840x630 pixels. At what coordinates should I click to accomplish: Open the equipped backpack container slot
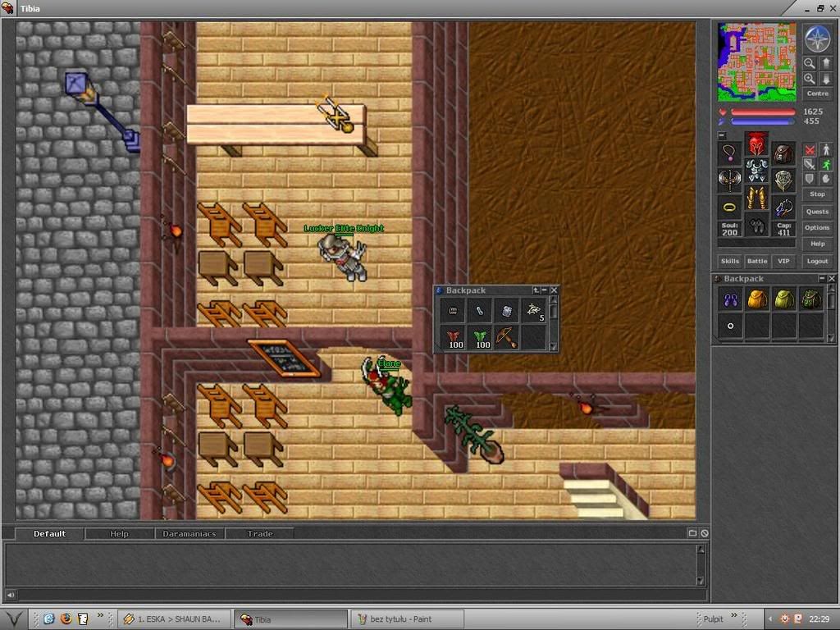point(783,153)
